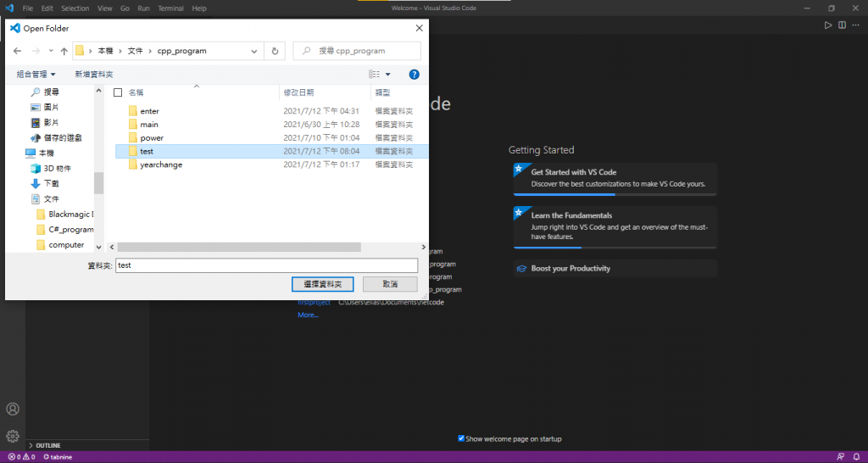Open the Selection menu
The image size is (868, 463).
[x=75, y=8]
